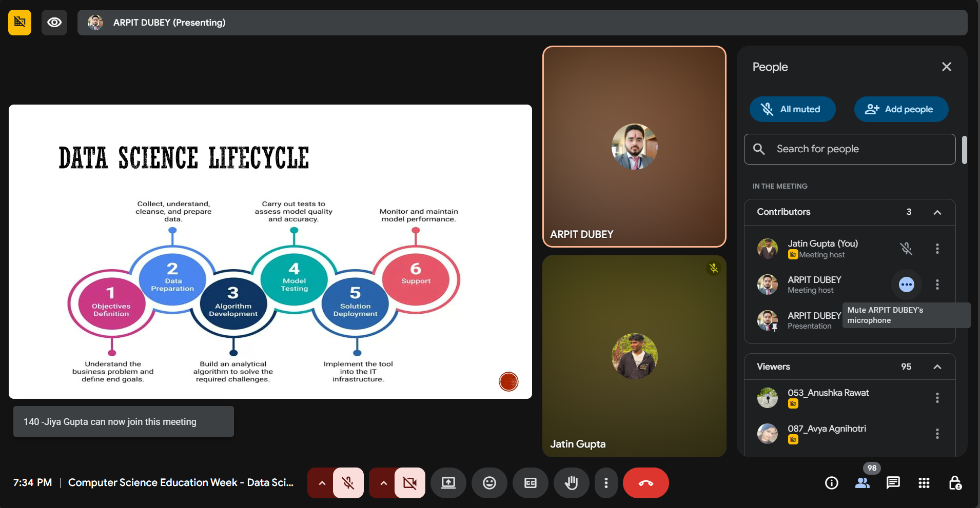Click the People panel scrollbar

[x=965, y=150]
